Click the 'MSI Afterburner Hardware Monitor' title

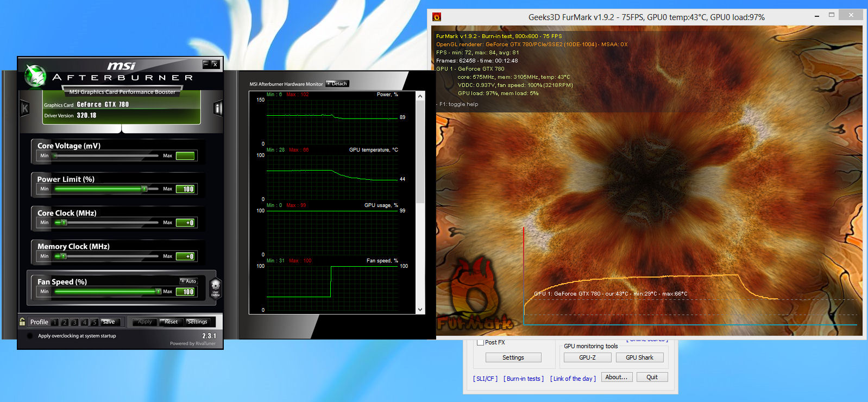(286, 84)
